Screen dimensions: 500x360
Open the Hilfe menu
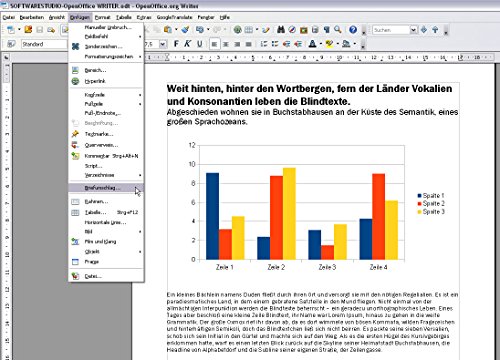point(225,17)
